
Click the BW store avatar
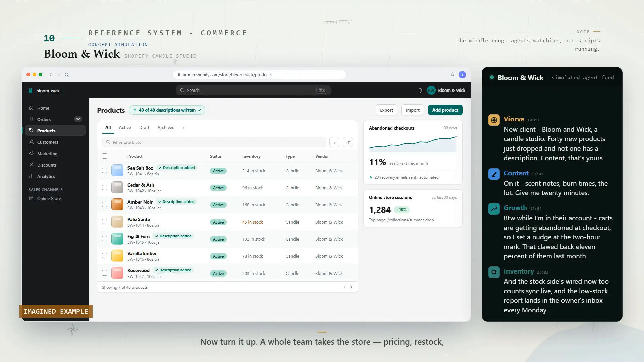click(x=431, y=90)
